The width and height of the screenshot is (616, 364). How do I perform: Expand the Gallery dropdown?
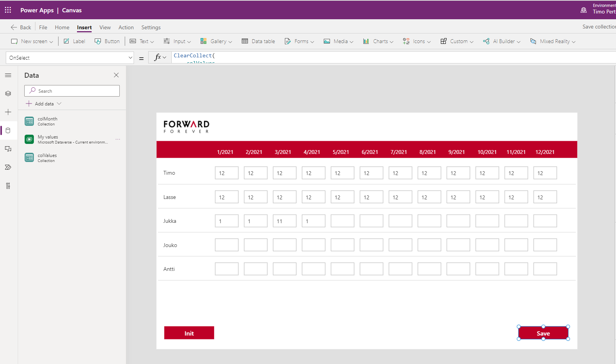[x=216, y=41]
